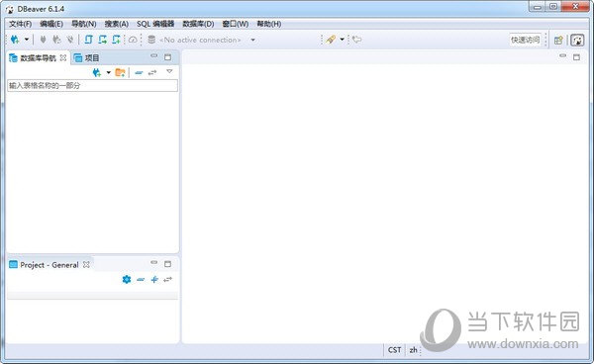Switch to the 项目 tab
The image size is (594, 364).
tap(86, 58)
